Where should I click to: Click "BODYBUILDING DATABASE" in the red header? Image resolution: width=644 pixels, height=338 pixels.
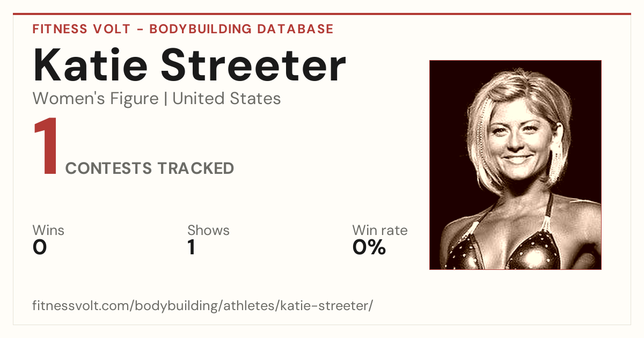pyautogui.click(x=241, y=29)
